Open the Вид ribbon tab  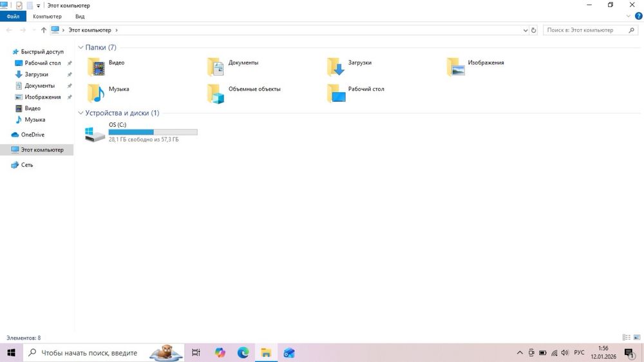[80, 17]
